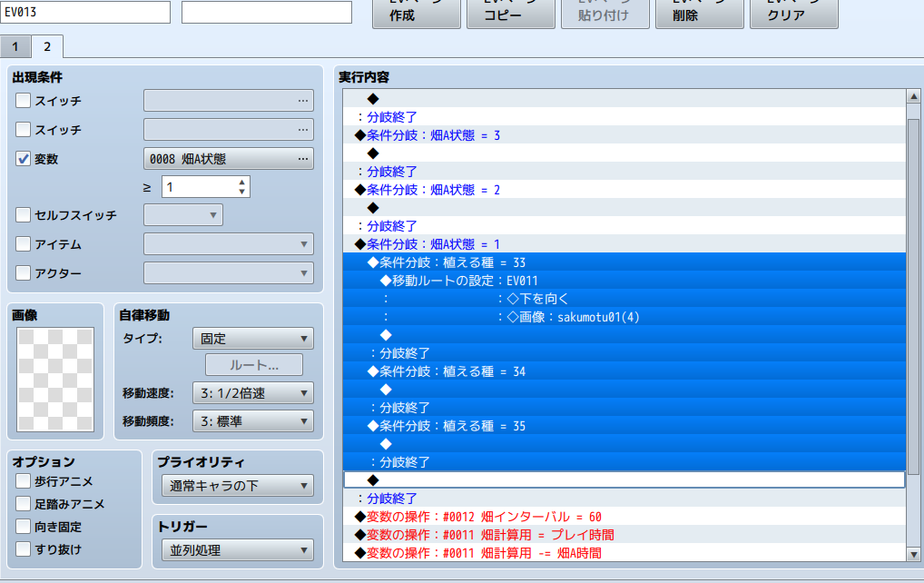924x583 pixels.
Task: Click the EVページ貼り付け button
Action: click(605, 13)
